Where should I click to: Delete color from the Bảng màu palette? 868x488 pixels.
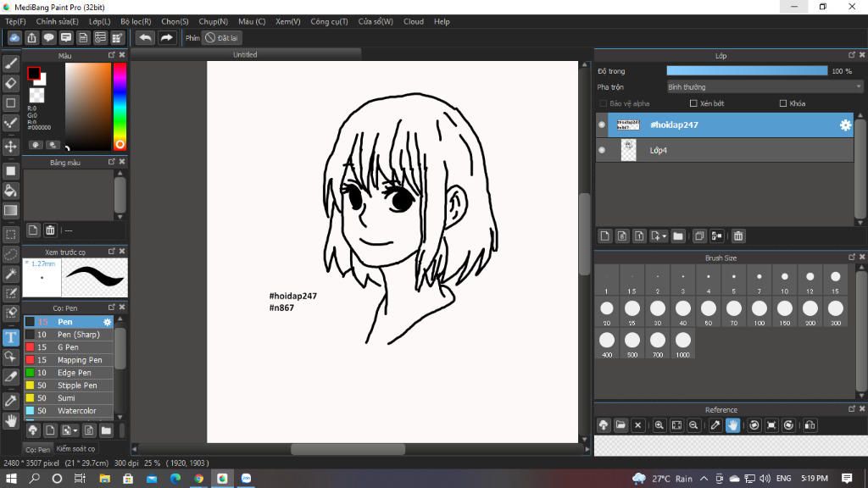50,230
